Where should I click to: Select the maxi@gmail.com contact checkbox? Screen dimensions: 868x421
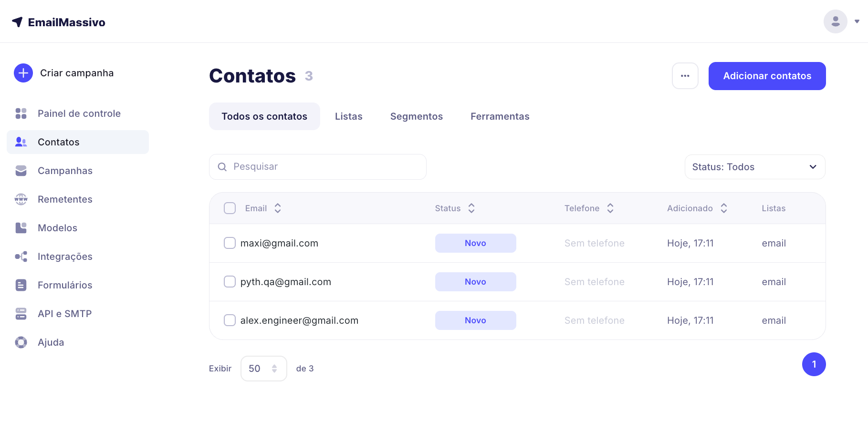point(230,243)
